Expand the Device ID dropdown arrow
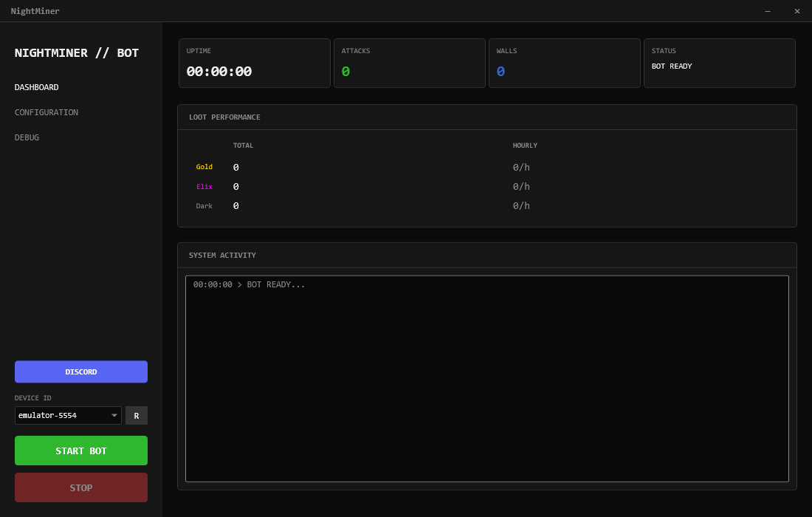The height and width of the screenshot is (517, 812). [x=114, y=416]
